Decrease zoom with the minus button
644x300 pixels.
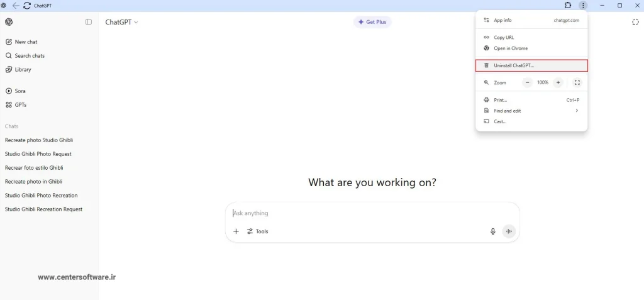click(x=528, y=82)
